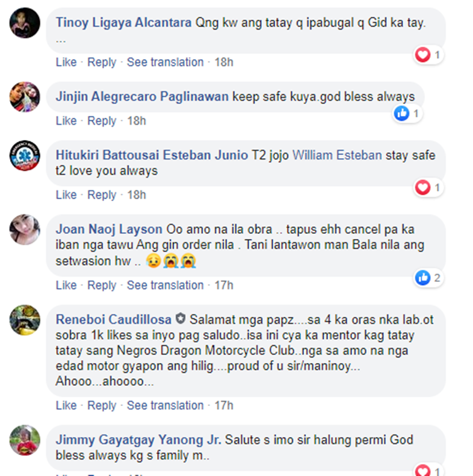Open Jimmy Gayatgay Yanong Jr.'s avatar
The image size is (473, 476).
tap(25, 440)
